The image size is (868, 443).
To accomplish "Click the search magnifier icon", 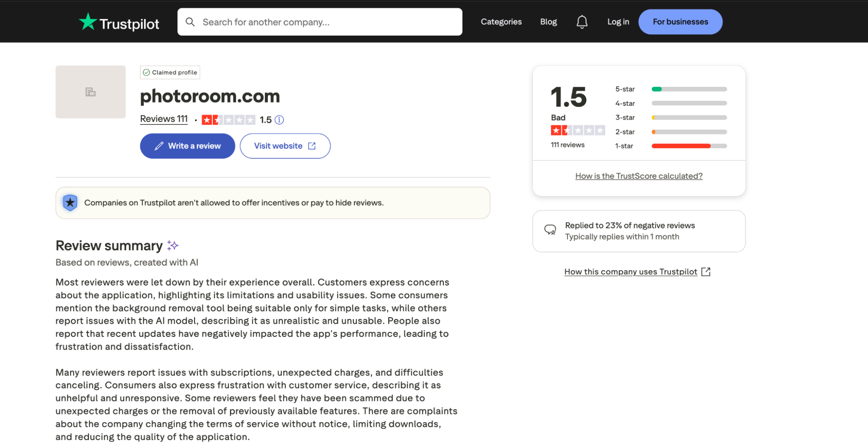I will (190, 22).
